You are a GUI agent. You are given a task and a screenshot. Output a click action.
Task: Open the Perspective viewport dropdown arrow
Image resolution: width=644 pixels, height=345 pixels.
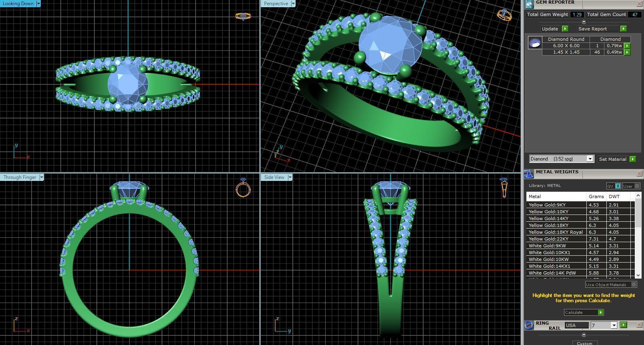click(x=293, y=4)
